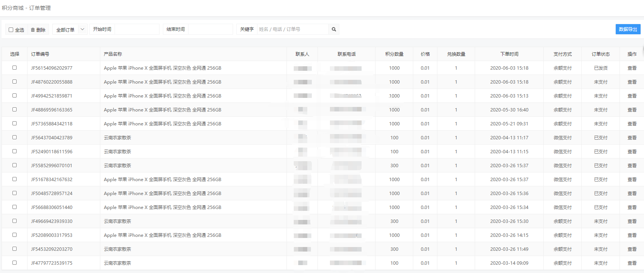Tick the checkbox for order JF47797723539175

[x=15, y=263]
